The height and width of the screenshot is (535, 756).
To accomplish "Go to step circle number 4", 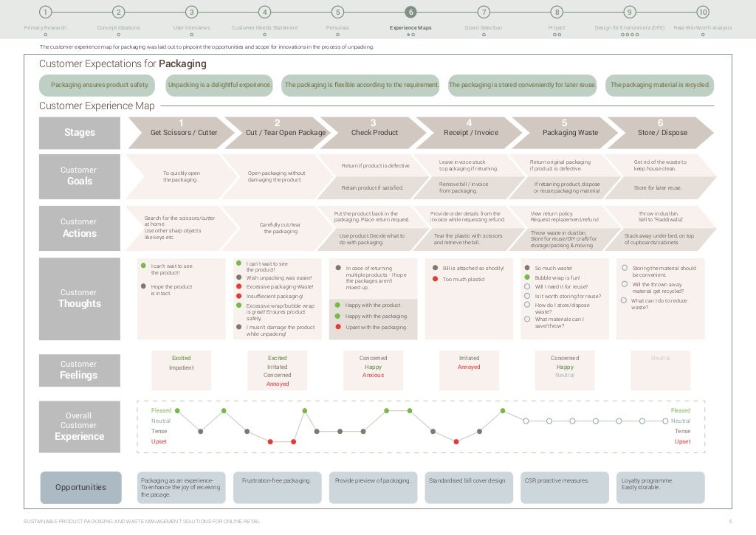I will (264, 12).
